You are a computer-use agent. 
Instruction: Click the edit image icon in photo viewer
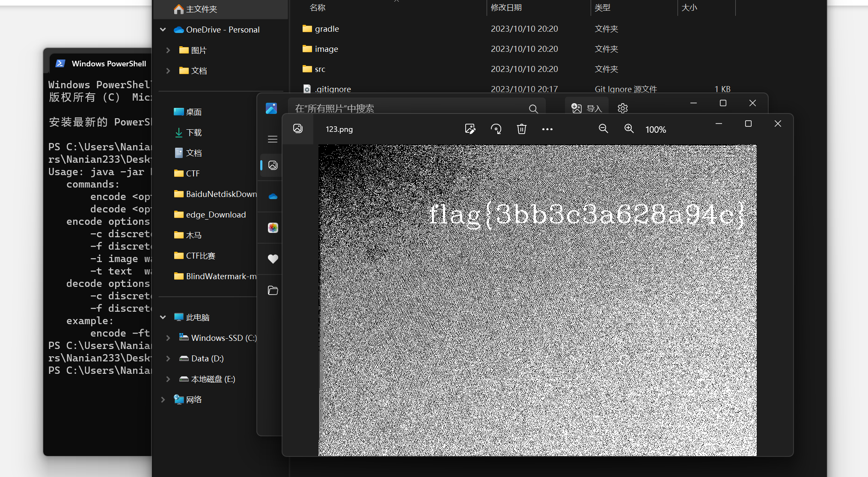coord(470,129)
